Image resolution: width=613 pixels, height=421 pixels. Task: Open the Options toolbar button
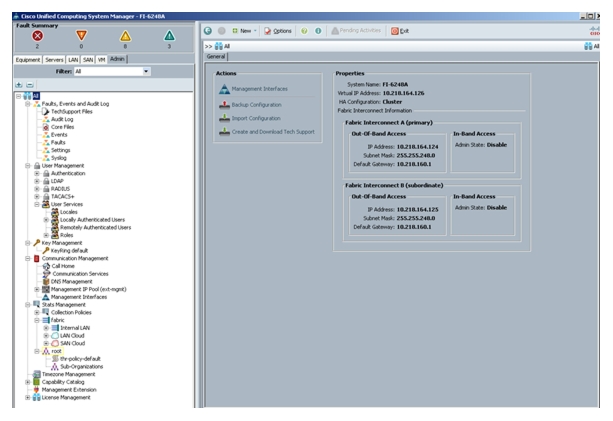[x=278, y=31]
